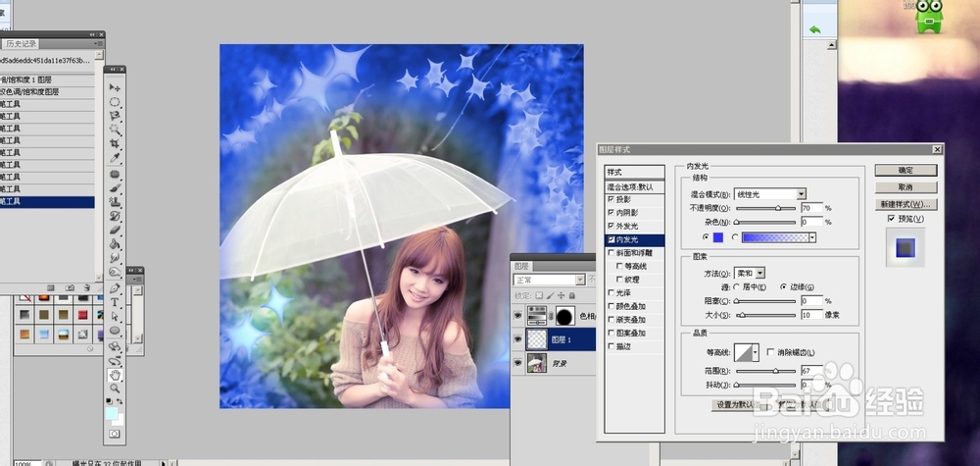The height and width of the screenshot is (466, 980).
Task: Select the Pen tool
Action: pos(115,288)
